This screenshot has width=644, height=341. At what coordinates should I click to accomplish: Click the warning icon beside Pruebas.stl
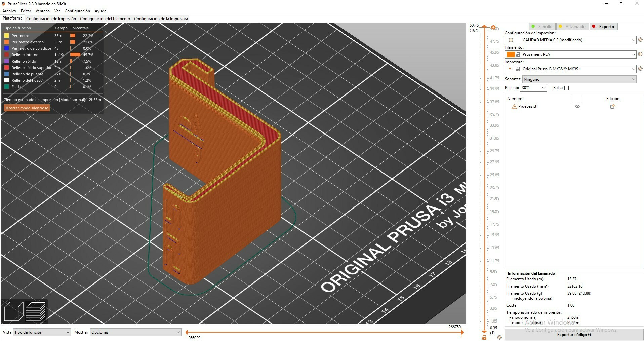click(x=514, y=107)
